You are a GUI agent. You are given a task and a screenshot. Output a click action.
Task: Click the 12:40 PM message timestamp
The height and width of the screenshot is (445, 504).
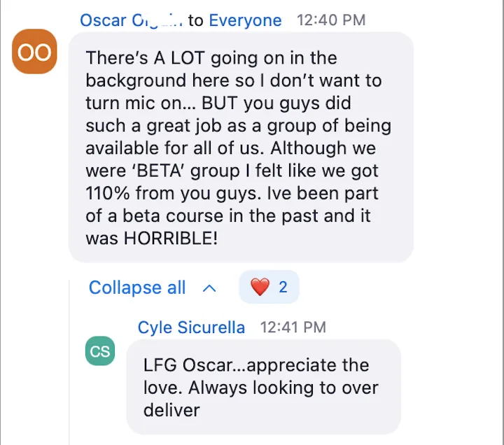point(331,20)
